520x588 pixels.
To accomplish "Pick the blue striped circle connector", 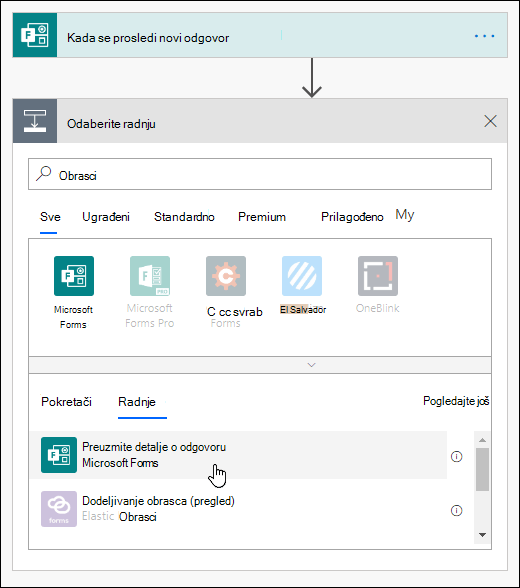I will tap(302, 276).
